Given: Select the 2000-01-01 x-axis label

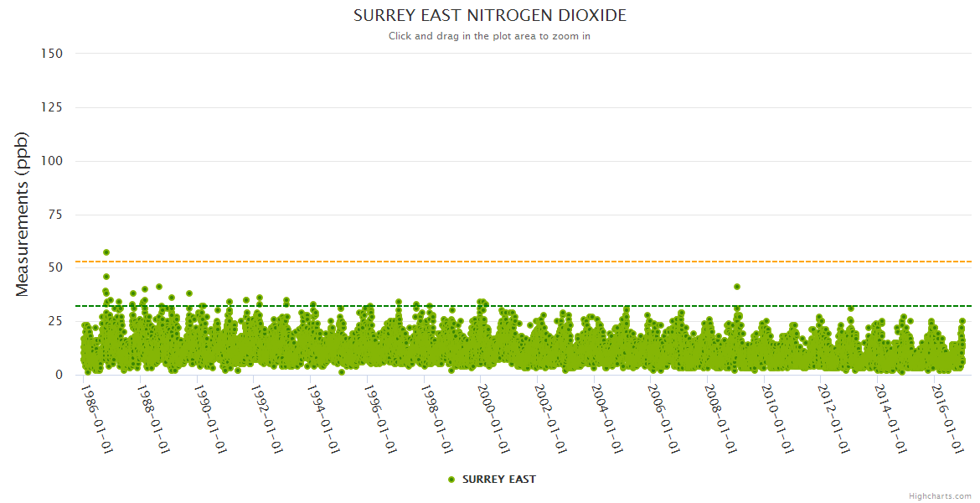Looking at the screenshot, I should click(493, 419).
